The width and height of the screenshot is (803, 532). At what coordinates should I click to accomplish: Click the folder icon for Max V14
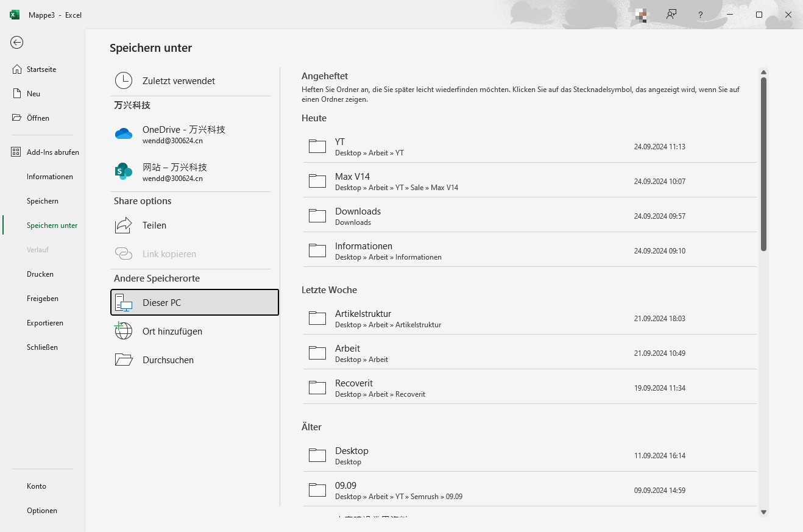(x=317, y=181)
